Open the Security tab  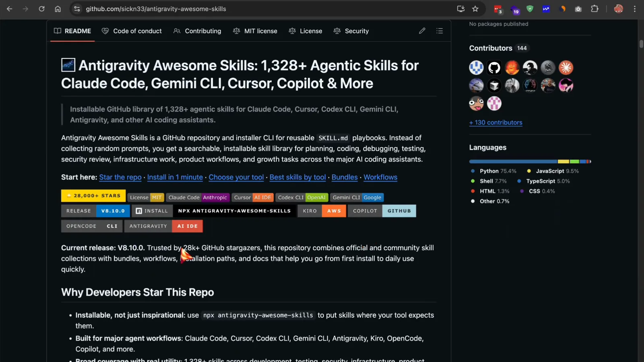pyautogui.click(x=351, y=31)
